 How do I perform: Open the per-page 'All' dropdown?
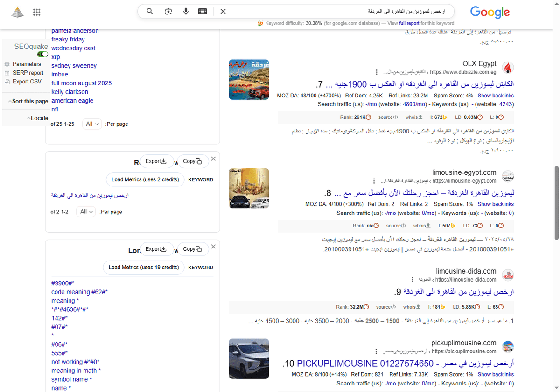pyautogui.click(x=92, y=124)
